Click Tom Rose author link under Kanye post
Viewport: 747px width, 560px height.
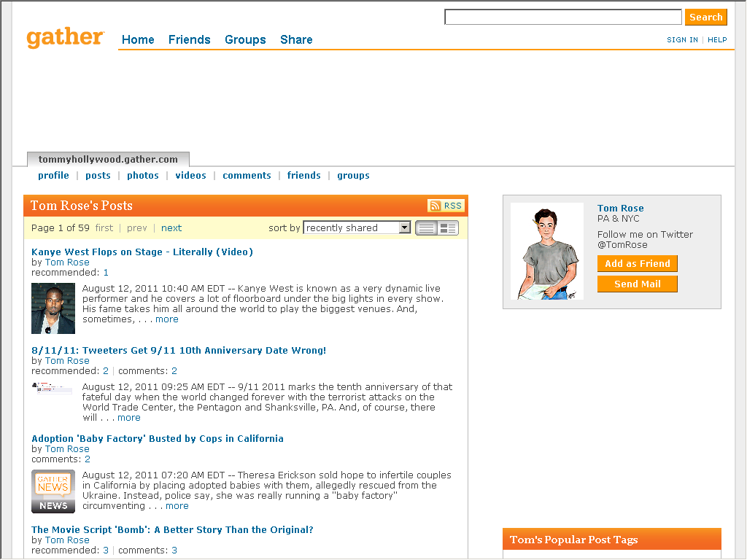67,262
